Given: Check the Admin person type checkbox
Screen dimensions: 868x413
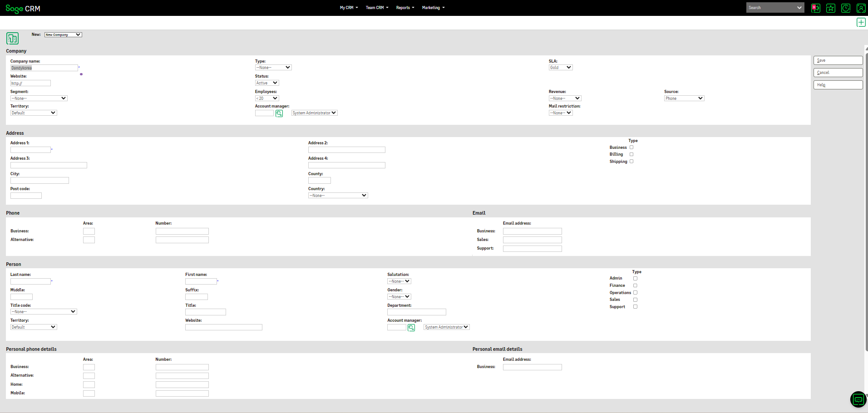Looking at the screenshot, I should point(635,278).
